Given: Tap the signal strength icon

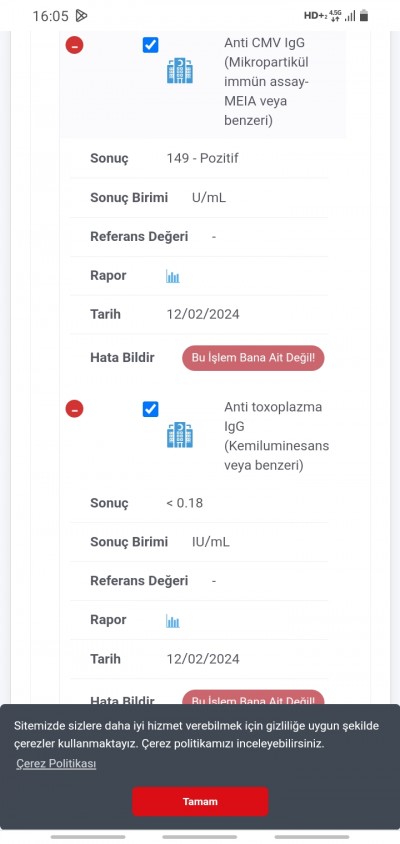Looking at the screenshot, I should point(350,16).
